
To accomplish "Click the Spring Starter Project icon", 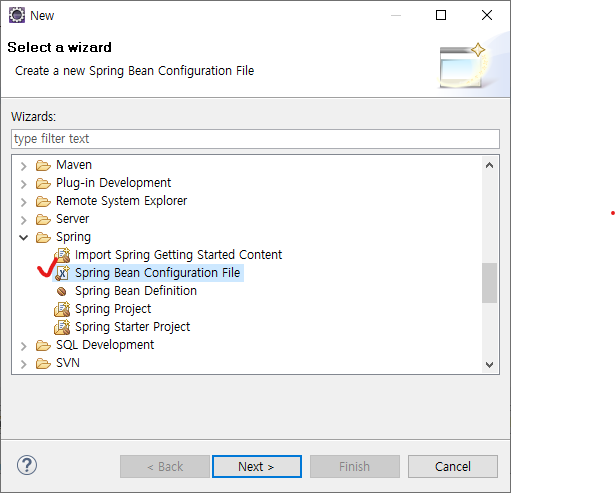I will (62, 327).
